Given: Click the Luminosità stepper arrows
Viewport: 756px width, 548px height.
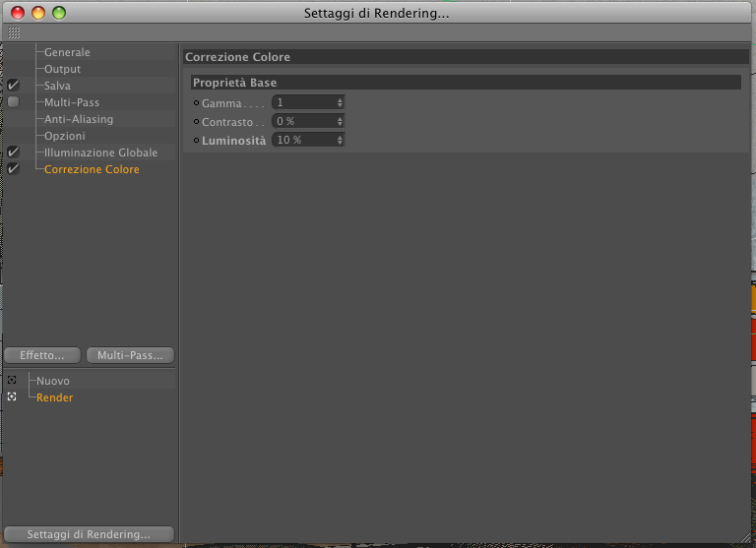Looking at the screenshot, I should point(340,141).
